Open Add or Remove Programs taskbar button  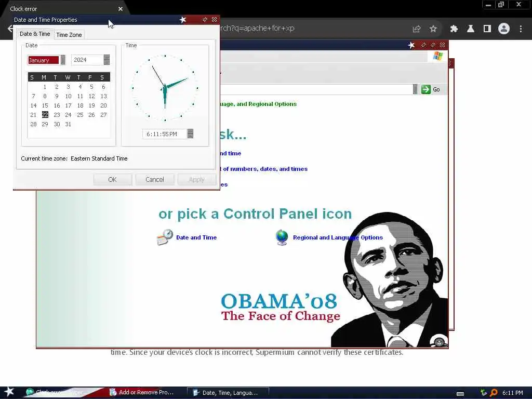[x=142, y=393]
